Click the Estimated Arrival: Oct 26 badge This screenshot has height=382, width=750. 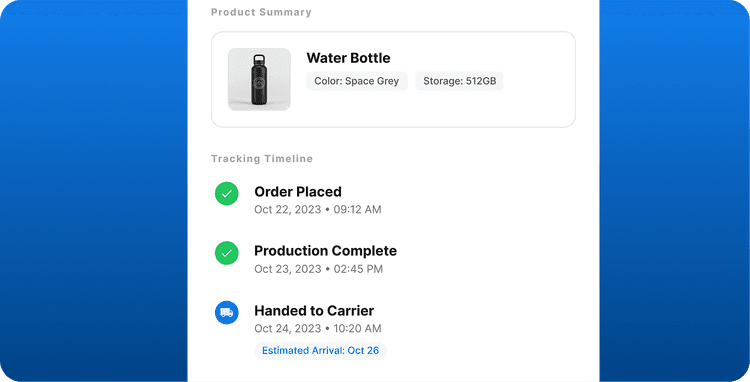pyautogui.click(x=320, y=350)
